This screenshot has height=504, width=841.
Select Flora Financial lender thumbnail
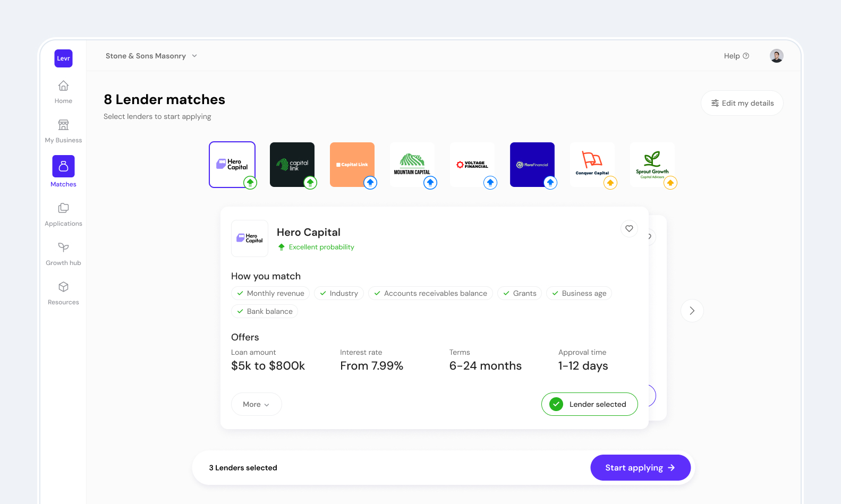click(x=532, y=165)
